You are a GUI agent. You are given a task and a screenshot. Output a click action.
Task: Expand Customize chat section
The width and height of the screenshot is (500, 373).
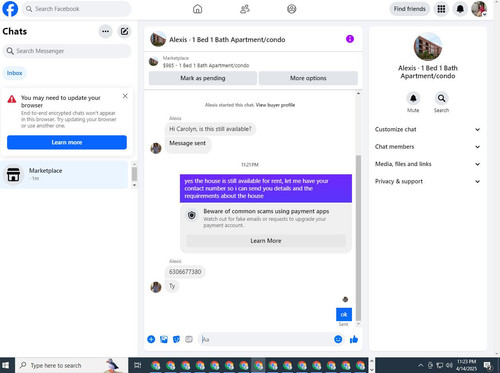click(428, 129)
